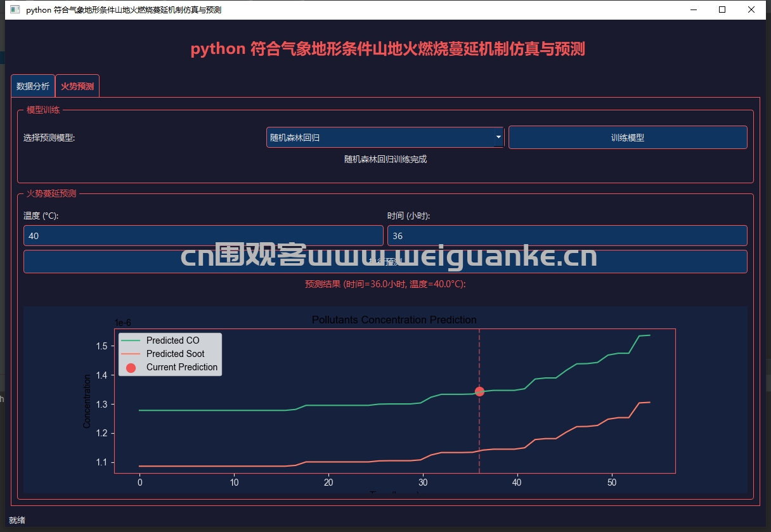This screenshot has height=532, width=771.
Task: Click the Predicted CO legend entry
Action: click(x=172, y=341)
